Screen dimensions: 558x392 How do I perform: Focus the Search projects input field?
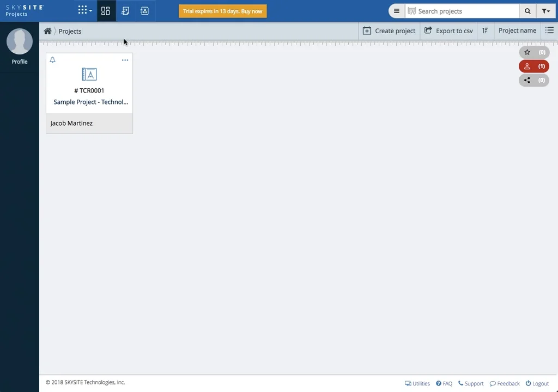[462, 11]
